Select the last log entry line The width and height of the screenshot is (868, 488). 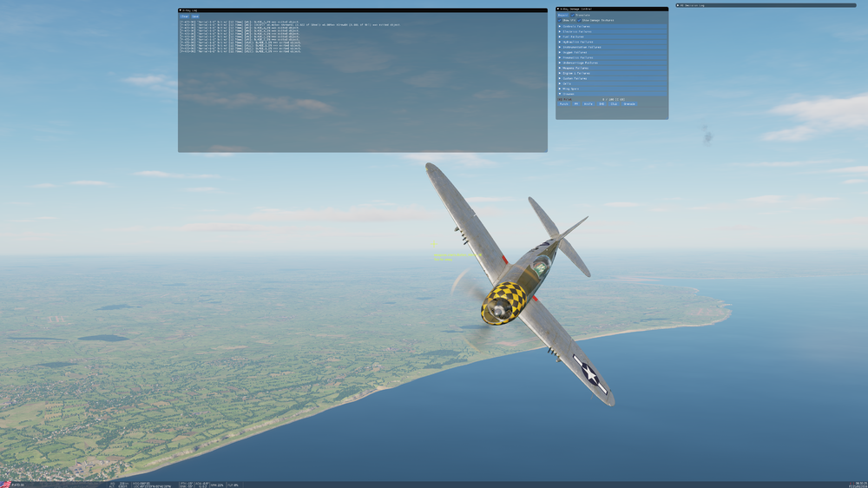[x=240, y=51]
